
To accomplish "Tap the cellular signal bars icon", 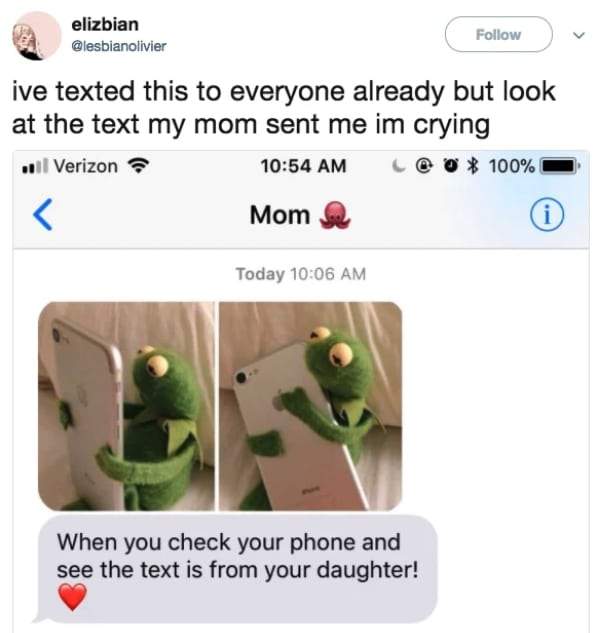I will tap(35, 166).
